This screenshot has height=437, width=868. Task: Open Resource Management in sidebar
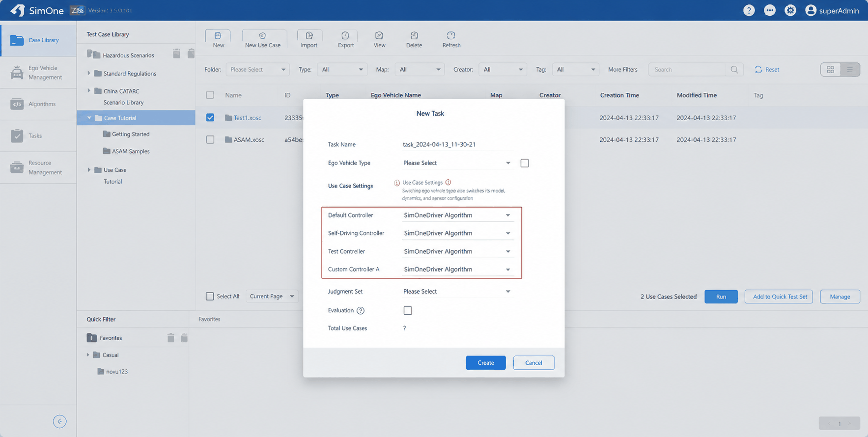38,167
